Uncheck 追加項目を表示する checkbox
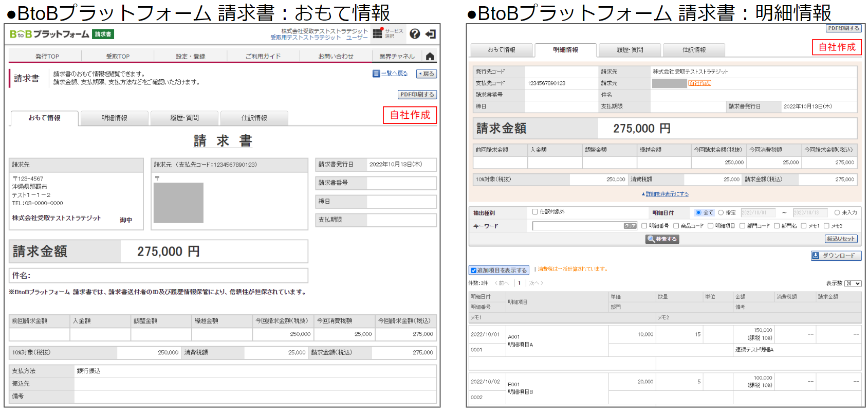 (x=473, y=271)
